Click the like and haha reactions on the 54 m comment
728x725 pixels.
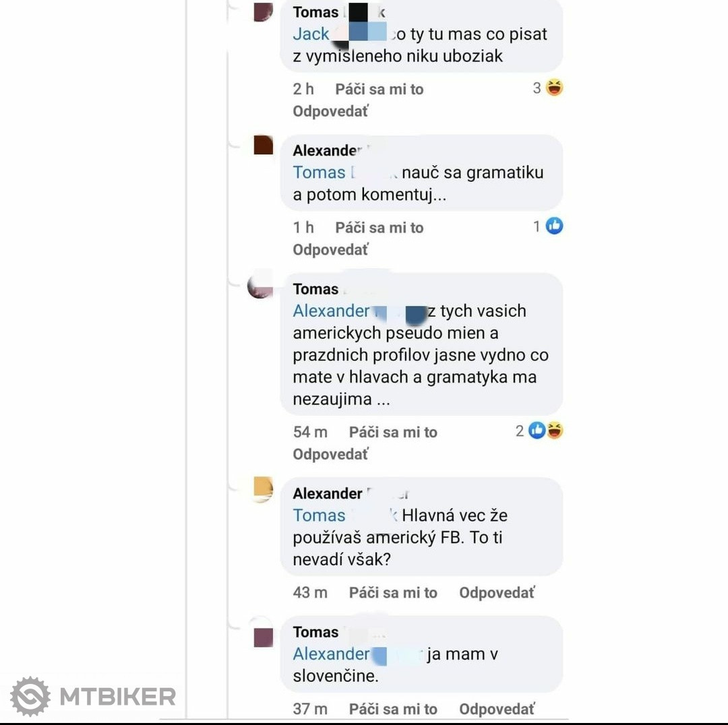pyautogui.click(x=546, y=431)
